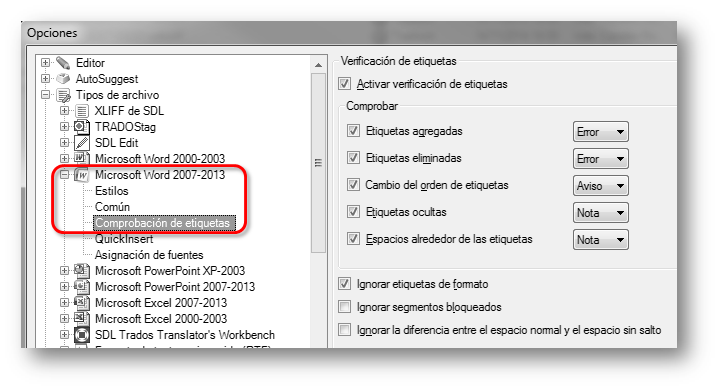
Task: Toggle Espacios alrededor de las etiquetas
Action: (x=353, y=239)
